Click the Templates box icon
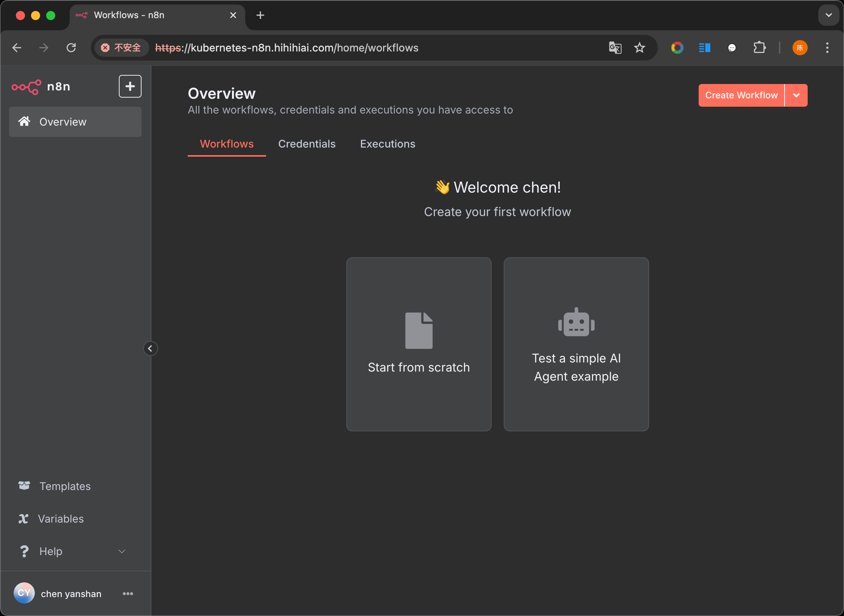The height and width of the screenshot is (616, 844). pyautogui.click(x=24, y=485)
